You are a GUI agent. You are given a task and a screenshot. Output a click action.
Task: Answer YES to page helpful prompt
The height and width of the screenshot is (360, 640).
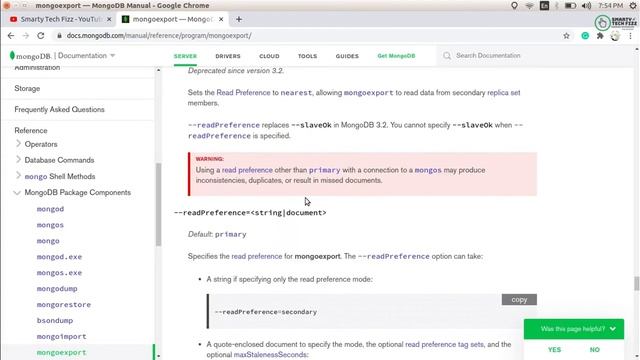(554, 350)
